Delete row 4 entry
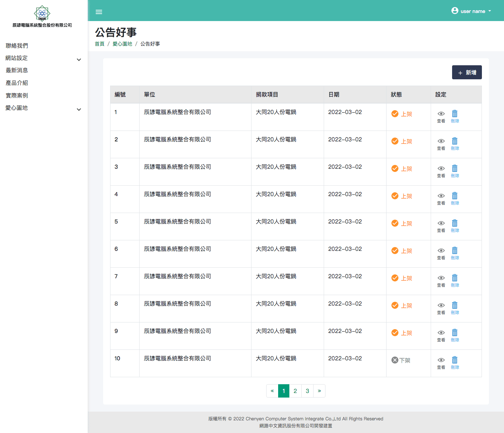 [455, 199]
